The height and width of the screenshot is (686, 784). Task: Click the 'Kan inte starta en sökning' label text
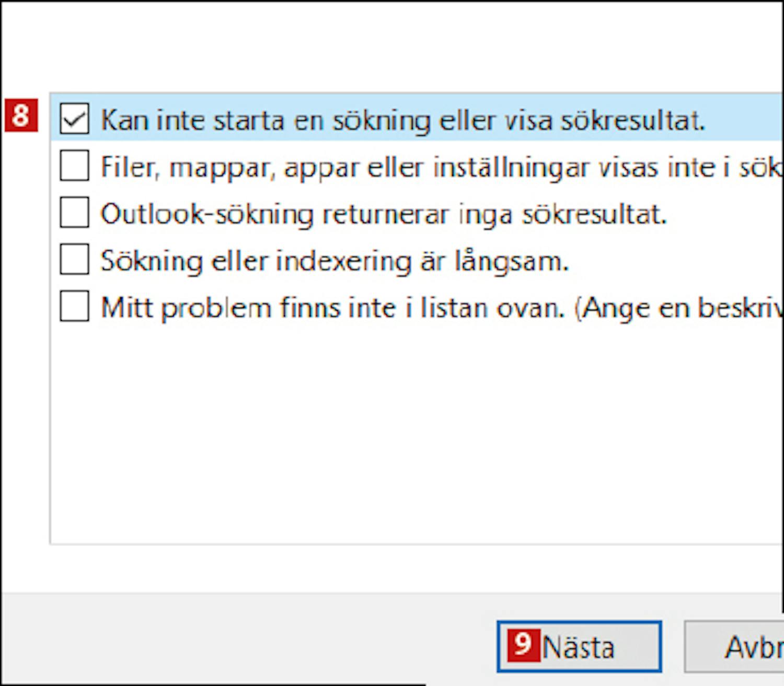pyautogui.click(x=403, y=121)
